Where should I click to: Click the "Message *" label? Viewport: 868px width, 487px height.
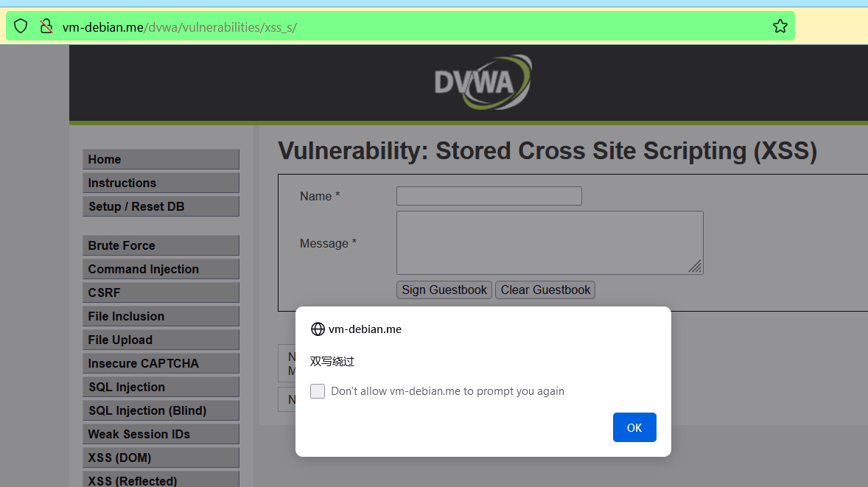pyautogui.click(x=328, y=243)
